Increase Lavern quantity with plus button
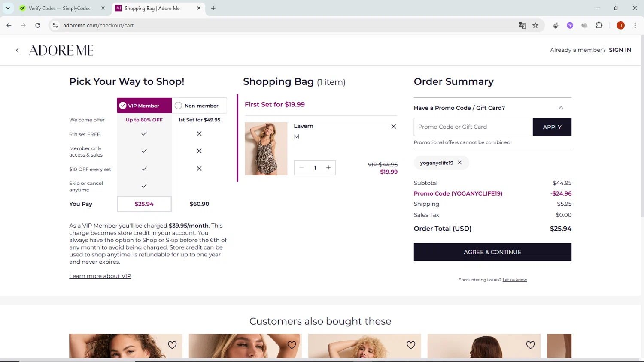Screen dimensions: 644x362 point(328,168)
